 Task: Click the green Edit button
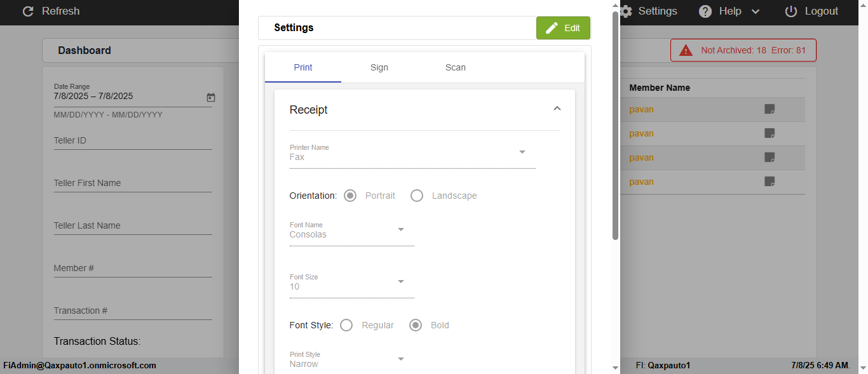tap(563, 28)
